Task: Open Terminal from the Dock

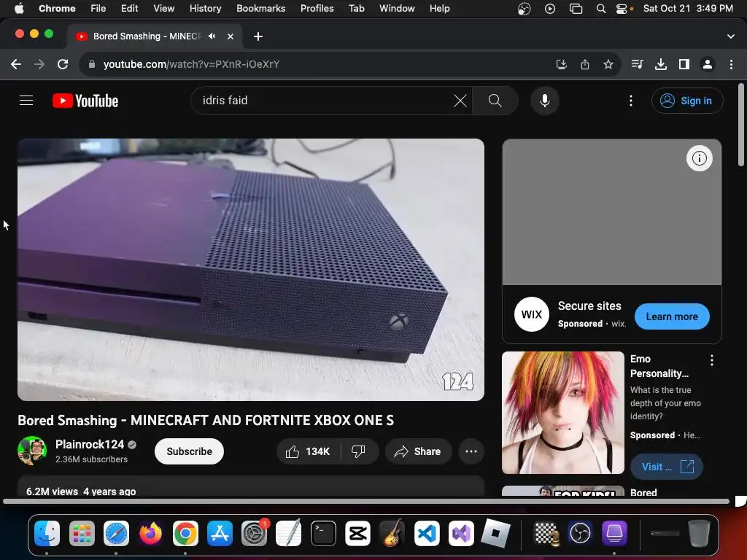Action: pyautogui.click(x=323, y=533)
